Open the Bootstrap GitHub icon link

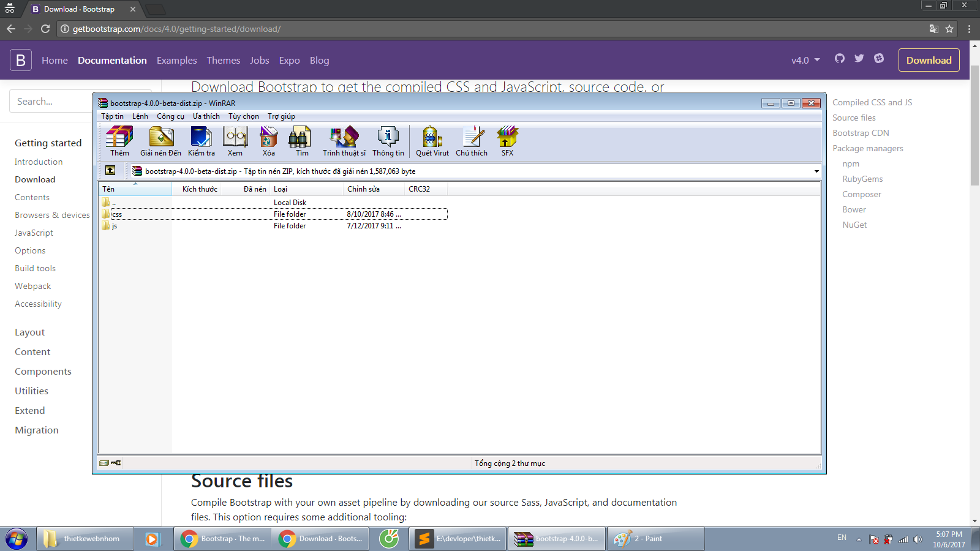tap(840, 58)
